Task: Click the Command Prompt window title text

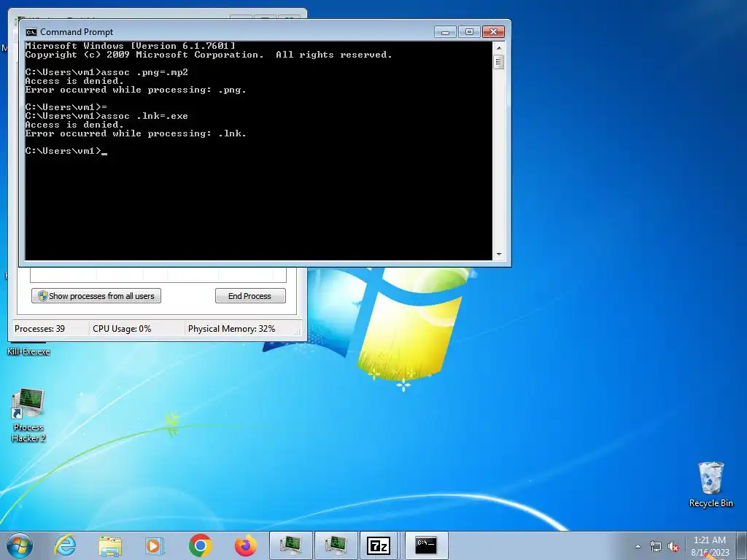Action: coord(77,32)
